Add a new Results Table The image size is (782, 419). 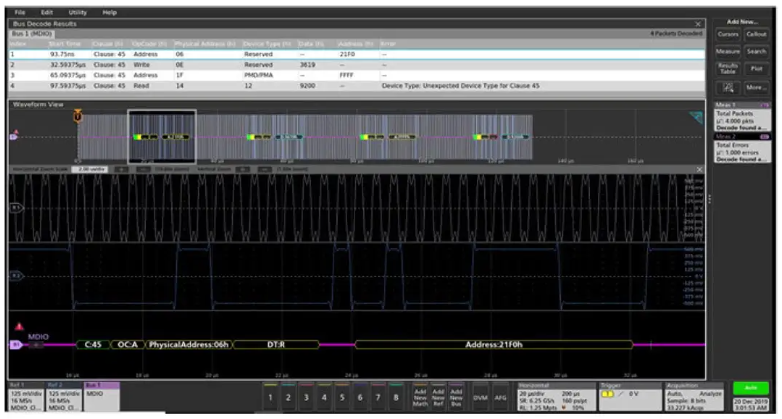pyautogui.click(x=728, y=69)
